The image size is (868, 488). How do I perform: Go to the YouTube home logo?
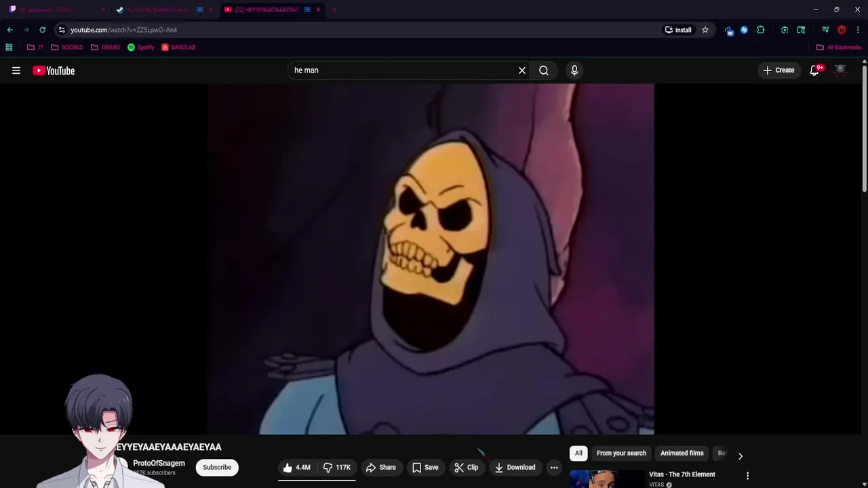click(54, 70)
